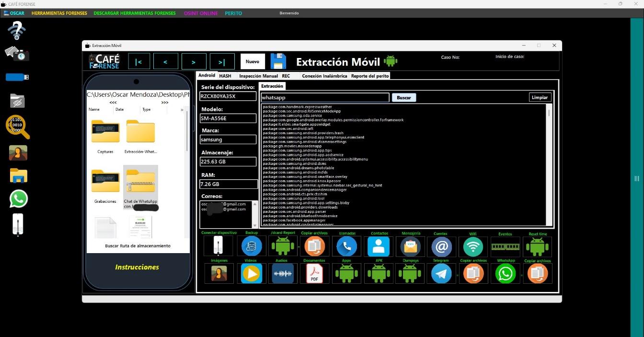Extract Mensajería SMS messages icon
The width and height of the screenshot is (644, 337).
click(411, 246)
